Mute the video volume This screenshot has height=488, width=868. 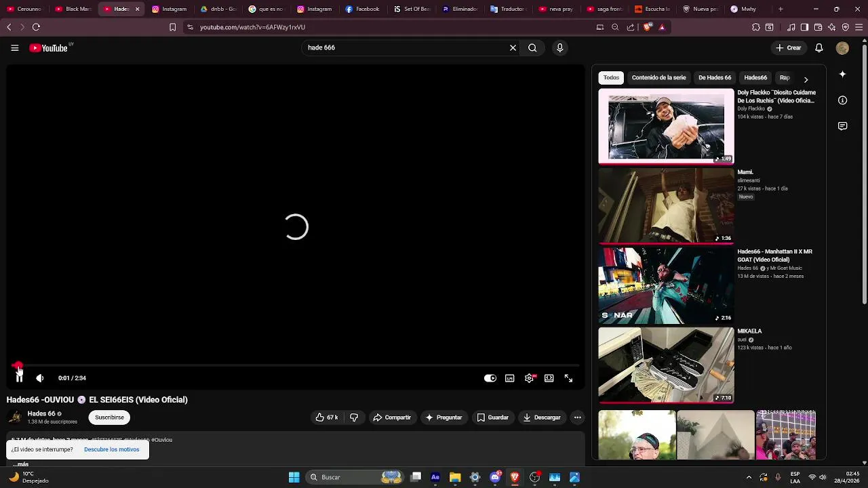point(39,378)
